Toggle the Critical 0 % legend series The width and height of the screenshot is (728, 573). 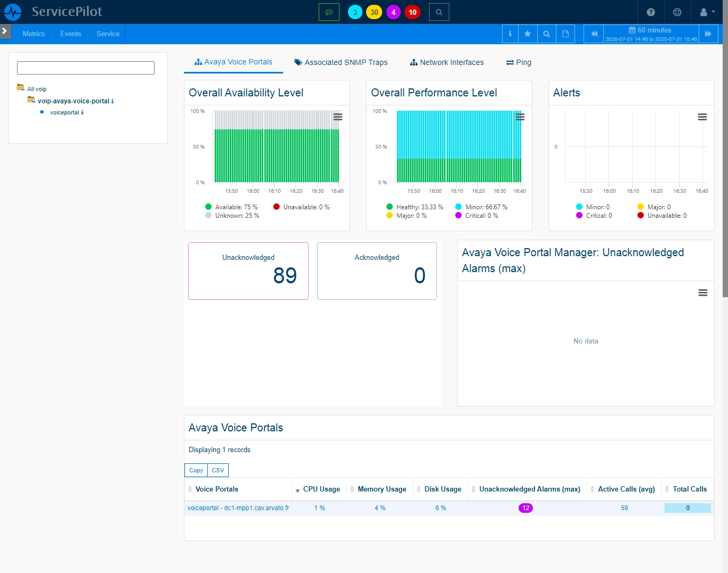coord(476,216)
